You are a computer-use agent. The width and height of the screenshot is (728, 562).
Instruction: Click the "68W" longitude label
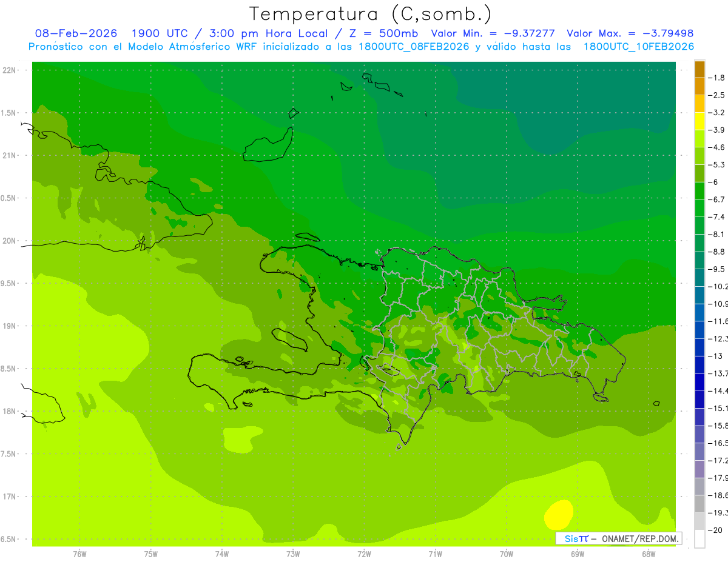[x=648, y=554]
